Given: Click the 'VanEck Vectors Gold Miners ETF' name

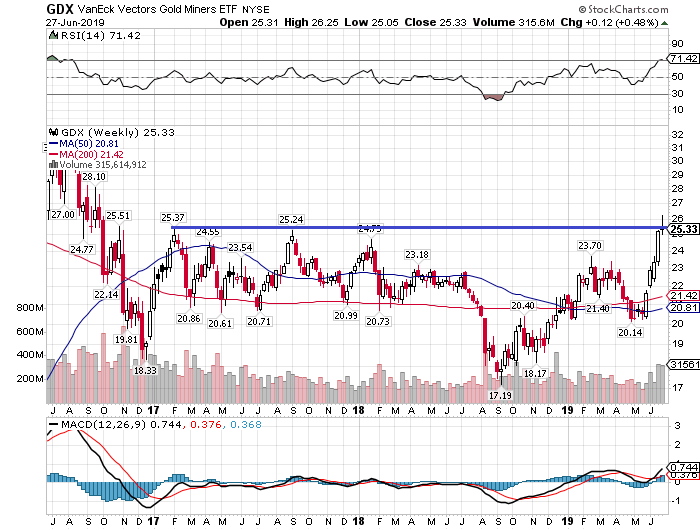Looking at the screenshot, I should [x=158, y=9].
